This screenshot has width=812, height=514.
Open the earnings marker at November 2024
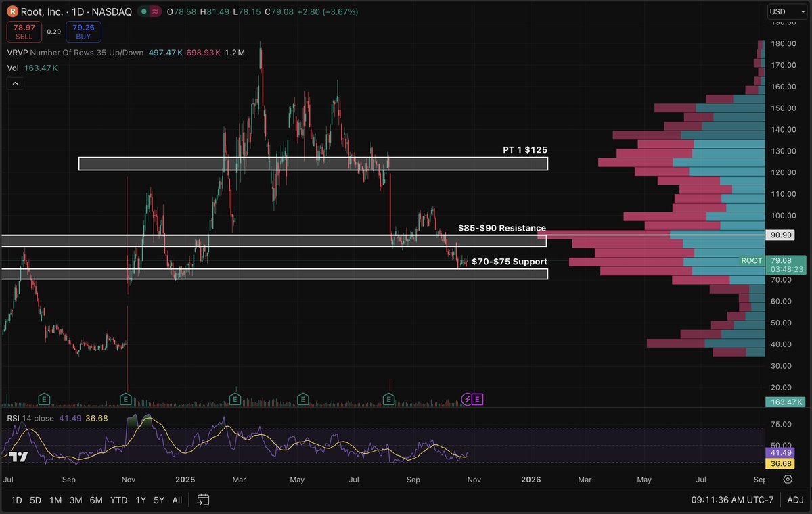(125, 399)
